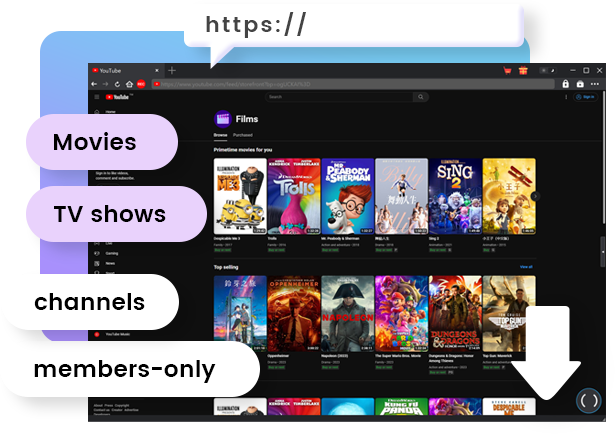Click the Dungeons & Dragons title text
This screenshot has width=615, height=434.
[451, 358]
